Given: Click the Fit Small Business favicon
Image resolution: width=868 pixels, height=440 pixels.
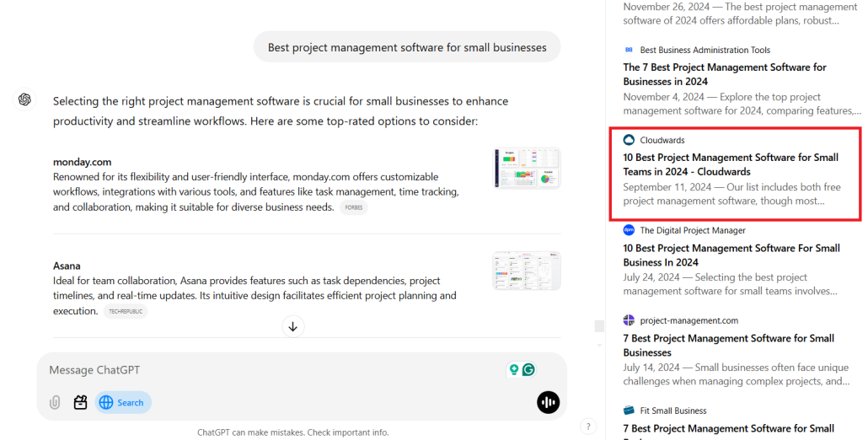Looking at the screenshot, I should point(629,410).
